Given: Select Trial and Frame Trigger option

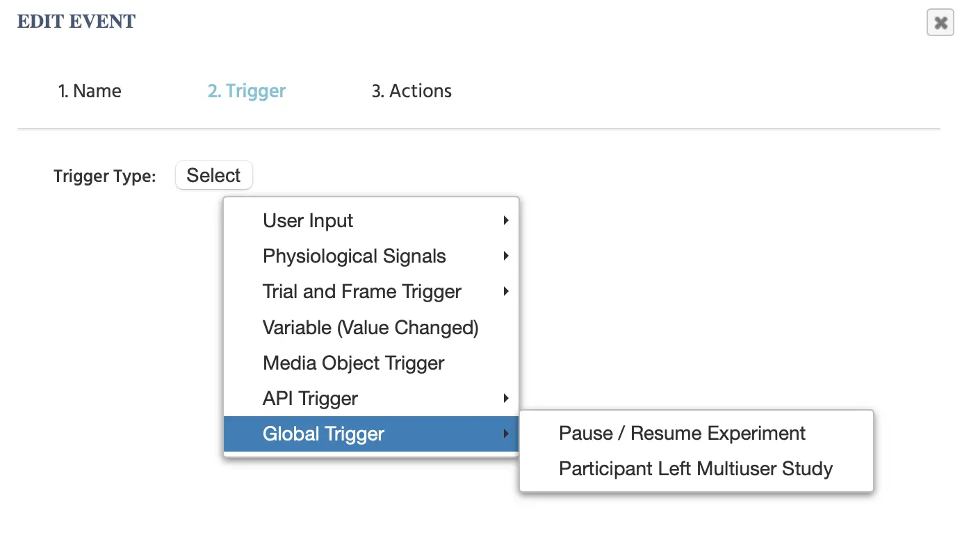Looking at the screenshot, I should (362, 292).
